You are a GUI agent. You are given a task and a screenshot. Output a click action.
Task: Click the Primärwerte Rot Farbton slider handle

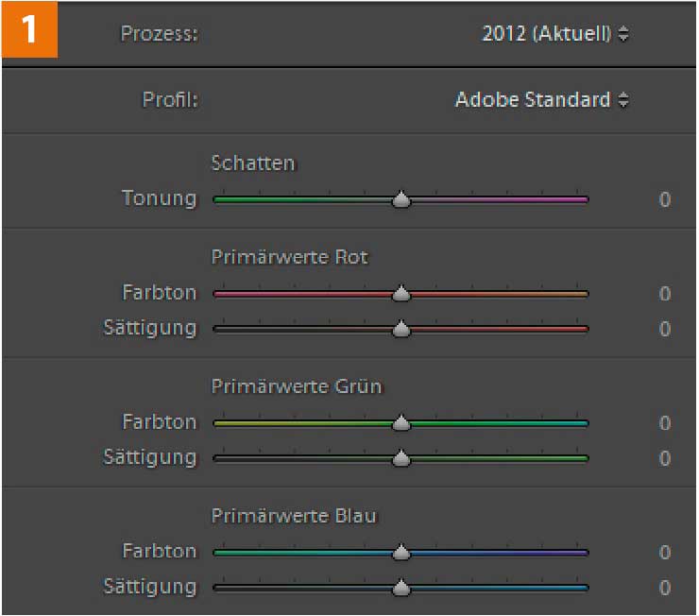click(x=401, y=293)
